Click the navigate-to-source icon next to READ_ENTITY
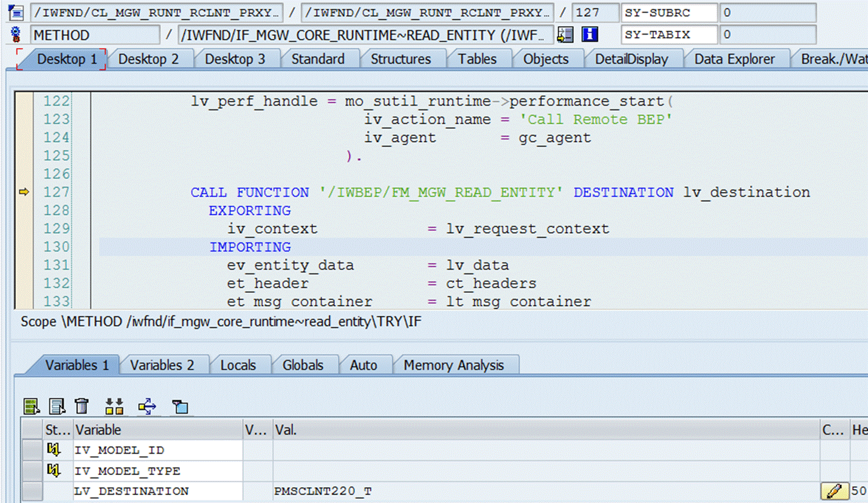This screenshot has height=503, width=868. pyautogui.click(x=565, y=35)
